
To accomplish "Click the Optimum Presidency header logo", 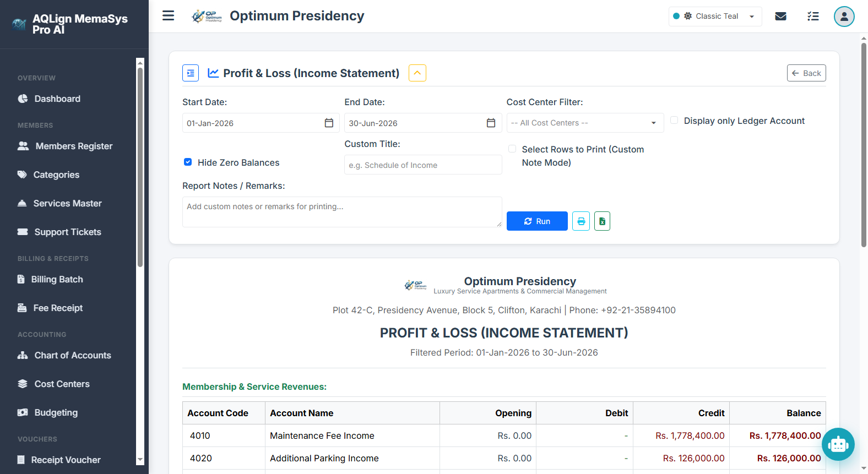I will click(x=207, y=17).
